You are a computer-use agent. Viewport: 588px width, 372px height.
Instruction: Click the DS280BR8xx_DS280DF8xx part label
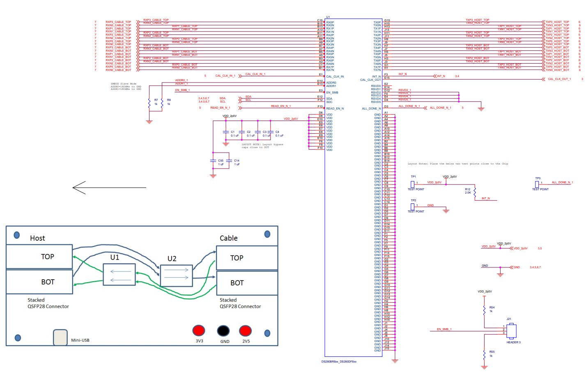click(x=339, y=362)
